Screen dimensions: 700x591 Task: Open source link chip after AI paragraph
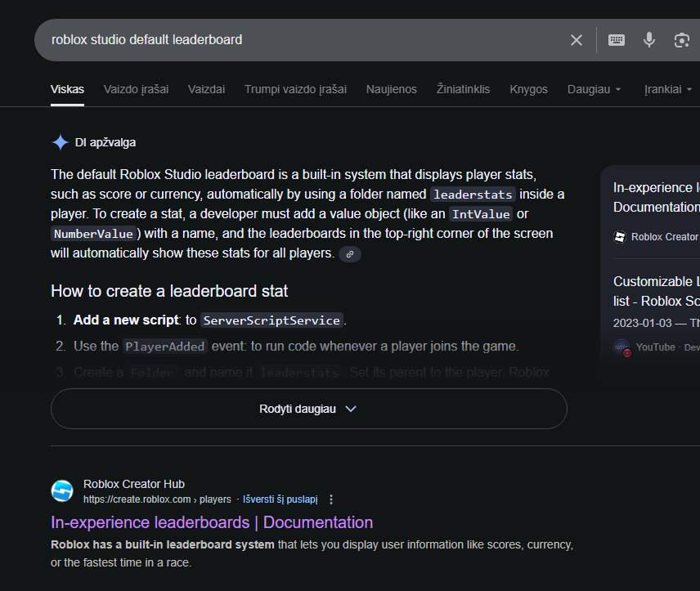point(350,254)
